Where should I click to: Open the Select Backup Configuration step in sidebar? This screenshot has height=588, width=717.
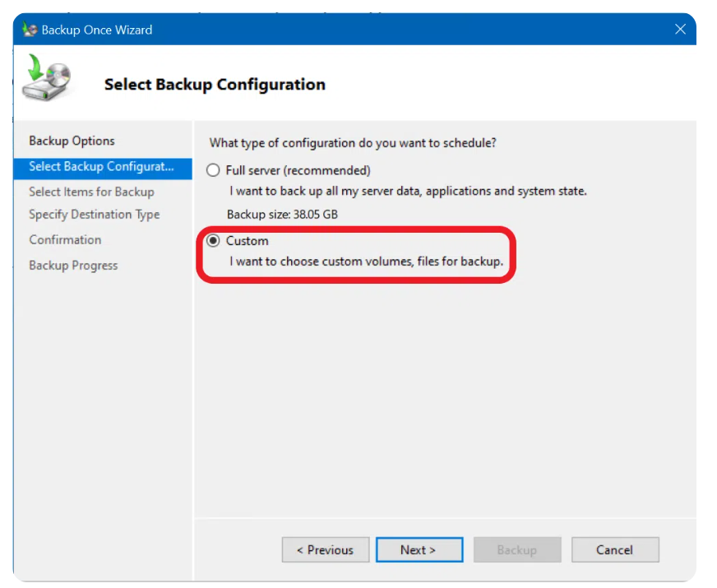click(x=101, y=167)
